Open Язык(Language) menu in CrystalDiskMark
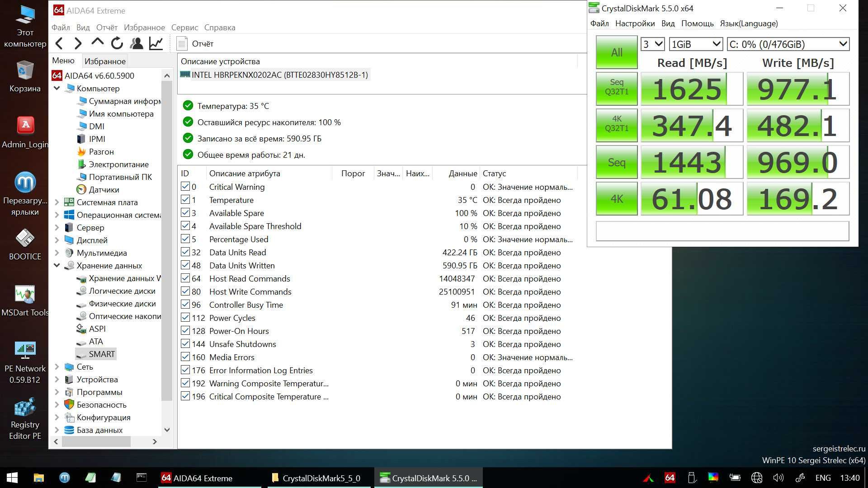Image resolution: width=868 pixels, height=488 pixels. 749,23
